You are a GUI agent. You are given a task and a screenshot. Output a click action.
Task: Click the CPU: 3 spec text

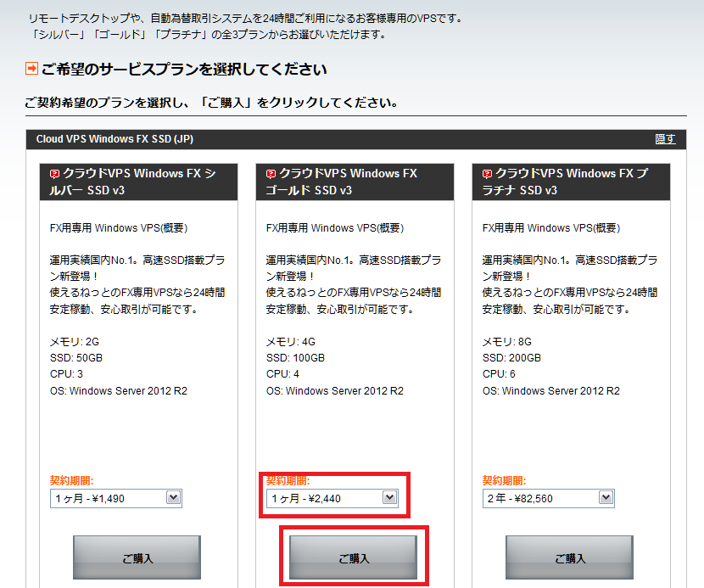(66, 374)
